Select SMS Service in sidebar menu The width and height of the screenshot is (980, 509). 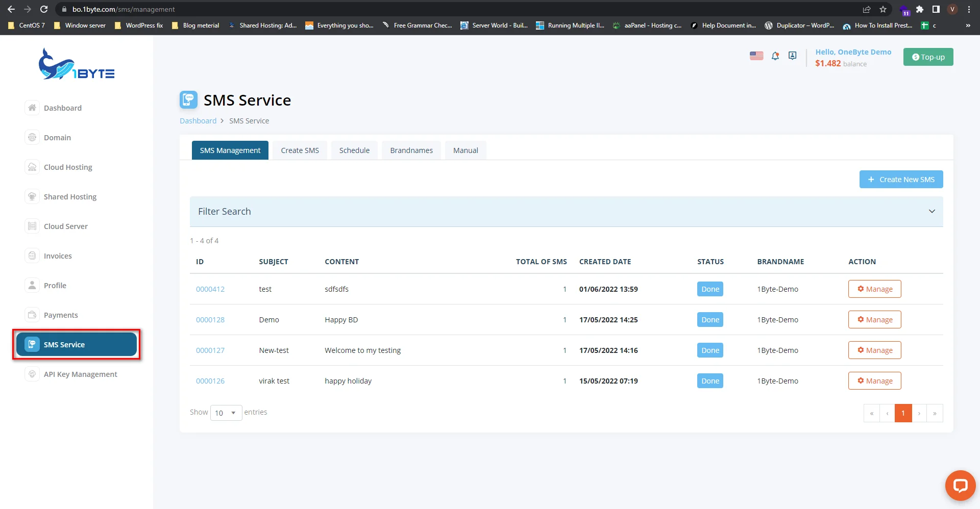pyautogui.click(x=77, y=344)
